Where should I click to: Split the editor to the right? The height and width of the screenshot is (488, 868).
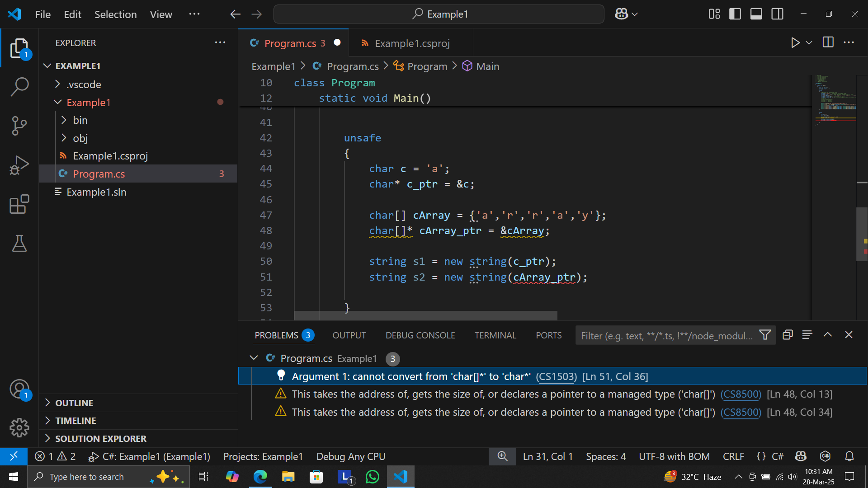[x=828, y=42]
